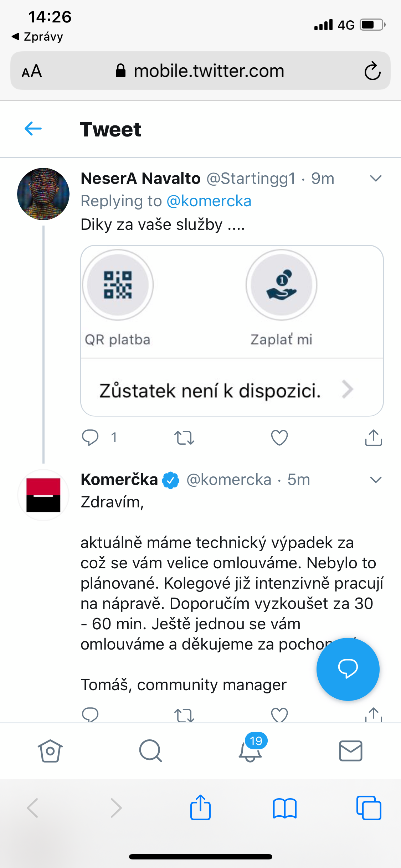401x868 pixels.
Task: Expand the options menu on Startingg1's tweet
Action: point(376,178)
